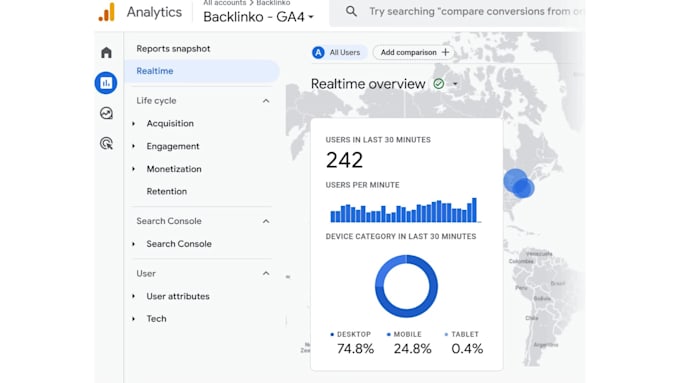This screenshot has width=680, height=383.
Task: Open the Advertising cursor-target icon
Action: pos(106,144)
